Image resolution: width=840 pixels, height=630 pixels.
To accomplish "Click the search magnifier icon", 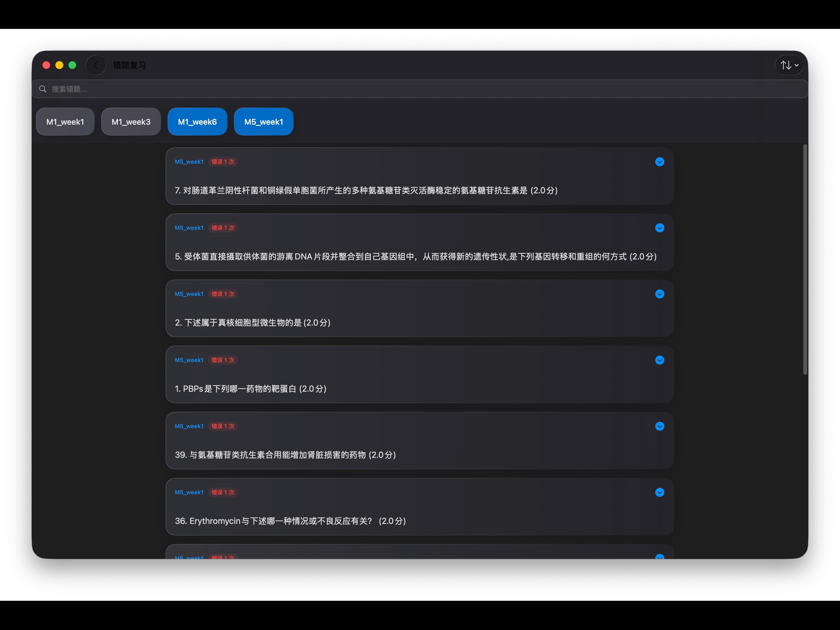I will coord(42,89).
